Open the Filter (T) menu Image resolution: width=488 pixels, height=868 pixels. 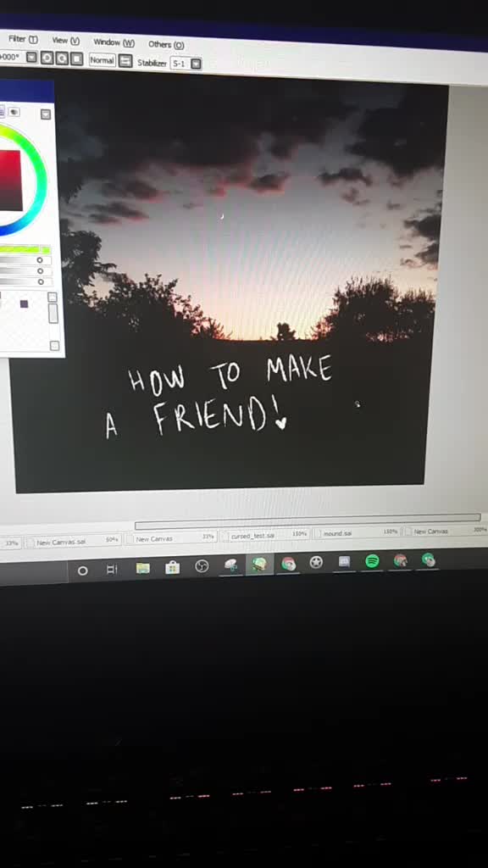[23, 39]
